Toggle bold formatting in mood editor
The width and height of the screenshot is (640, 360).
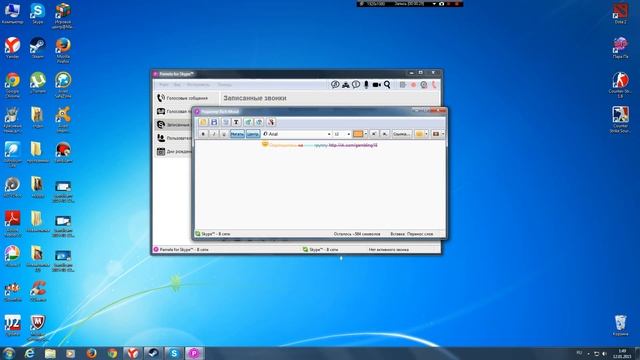pos(203,134)
